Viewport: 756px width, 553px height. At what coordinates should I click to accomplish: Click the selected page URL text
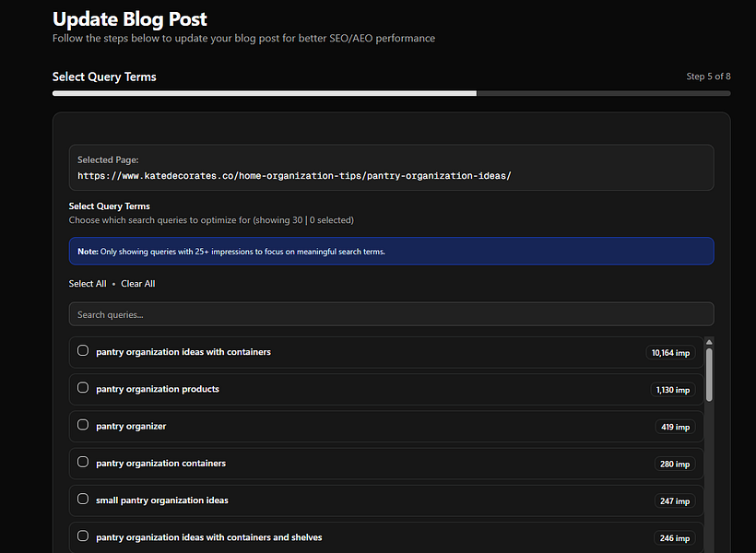294,176
